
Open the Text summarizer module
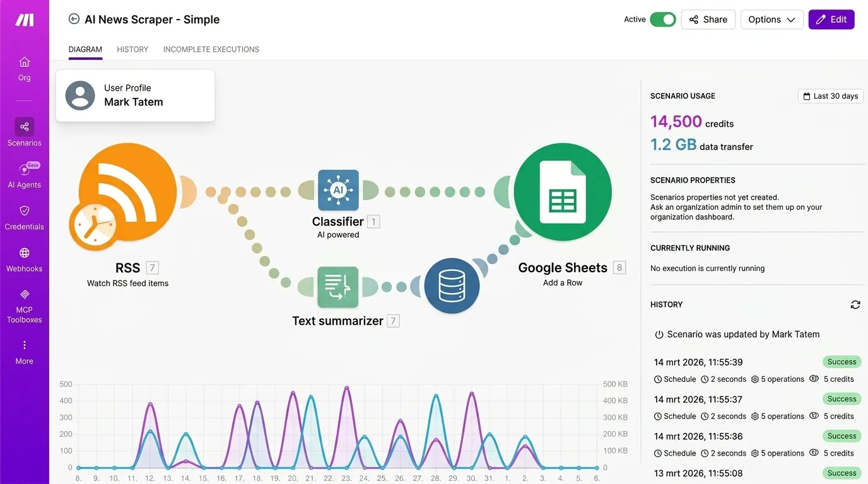338,287
